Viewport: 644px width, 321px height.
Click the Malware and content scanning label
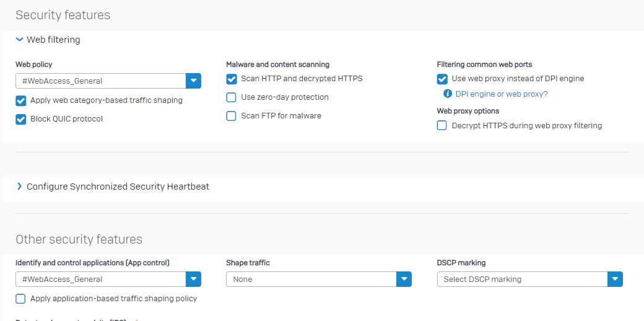277,64
